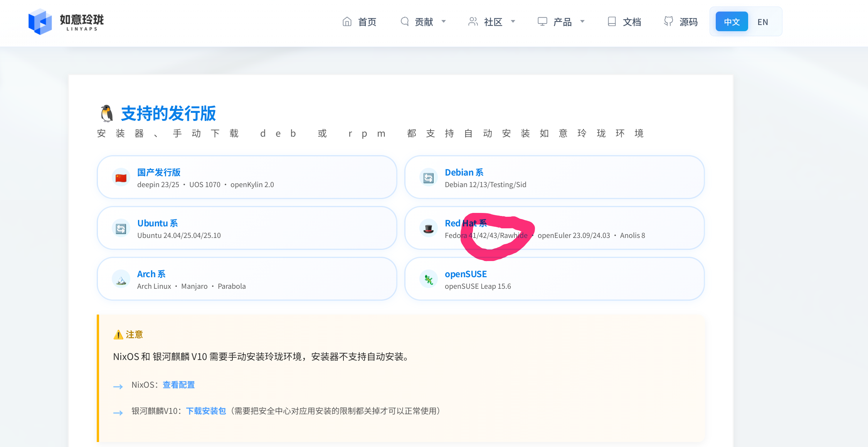Switch language to EN
Viewport: 868px width, 447px height.
763,22
